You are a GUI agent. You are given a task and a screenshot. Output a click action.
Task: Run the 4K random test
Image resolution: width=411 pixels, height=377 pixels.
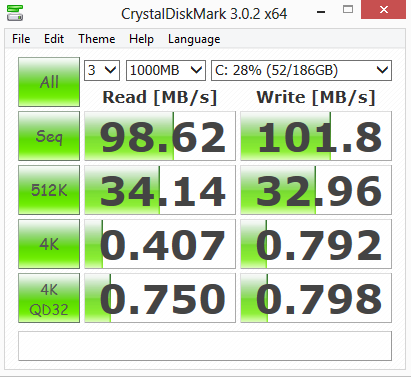pyautogui.click(x=49, y=244)
